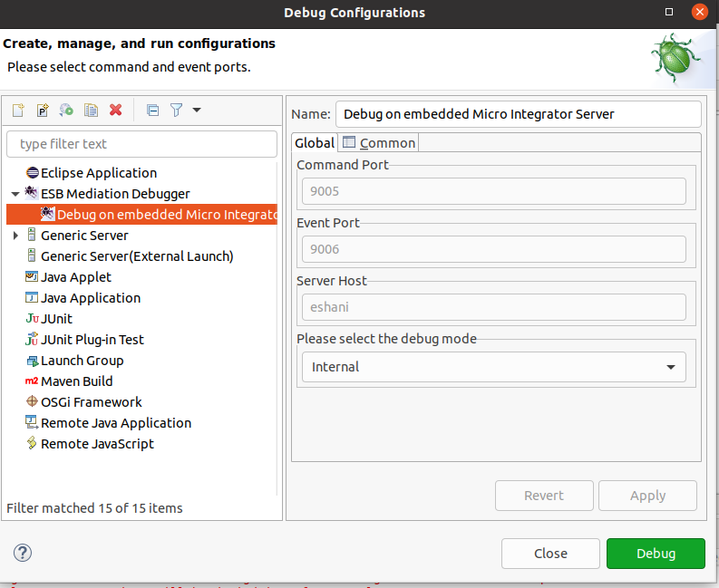
Task: Click the ESB Mediation Debugger bug icon
Action: click(31, 193)
